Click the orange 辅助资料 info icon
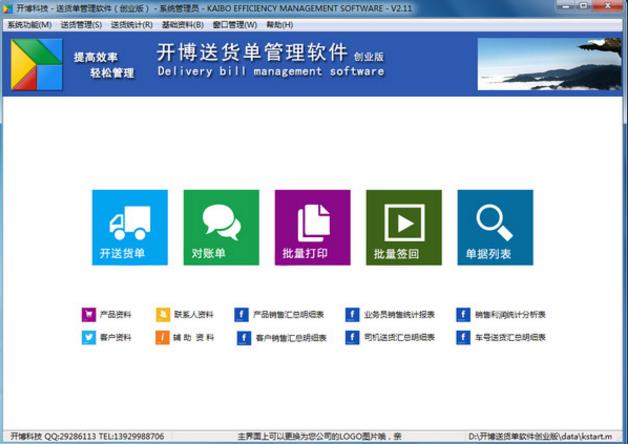 [x=163, y=338]
